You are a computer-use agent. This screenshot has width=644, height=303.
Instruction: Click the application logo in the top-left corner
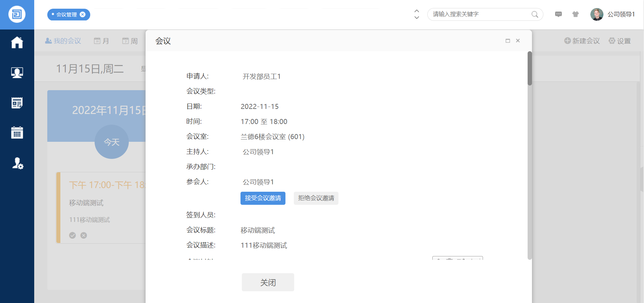point(17,14)
